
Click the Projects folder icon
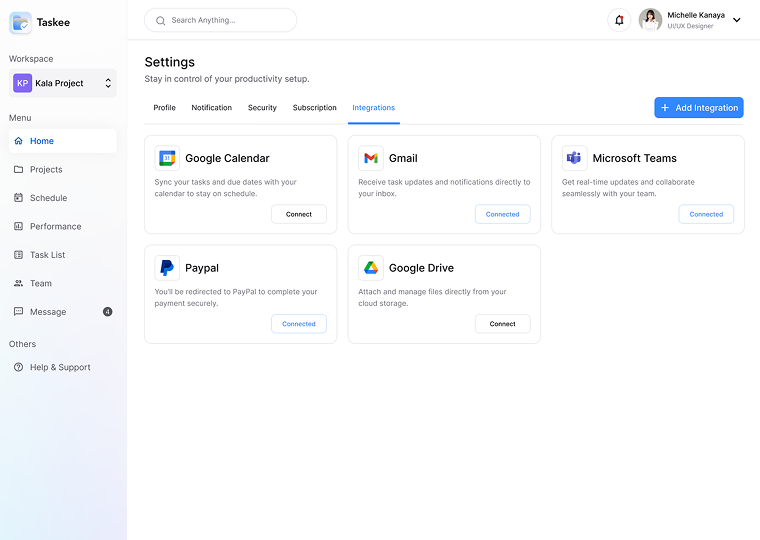pyautogui.click(x=18, y=170)
